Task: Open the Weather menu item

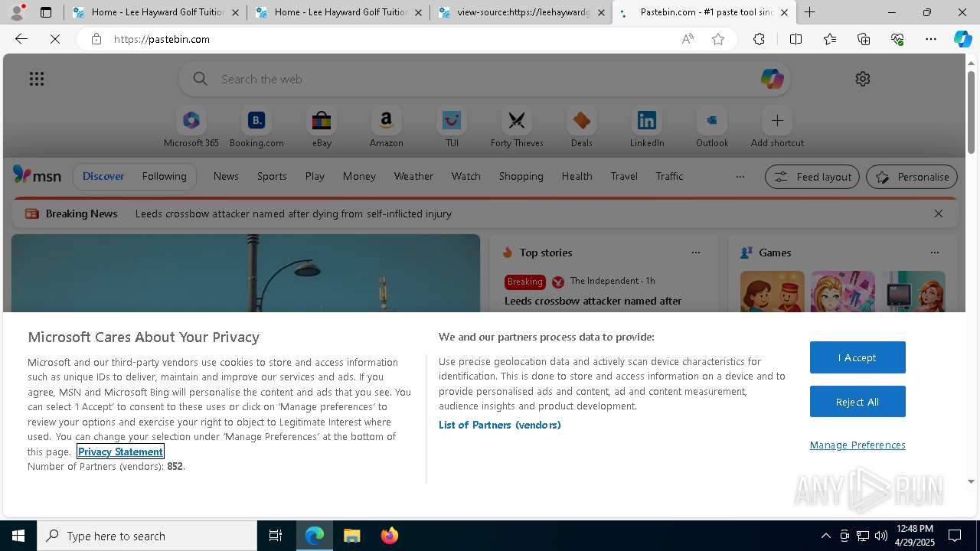Action: [x=413, y=176]
